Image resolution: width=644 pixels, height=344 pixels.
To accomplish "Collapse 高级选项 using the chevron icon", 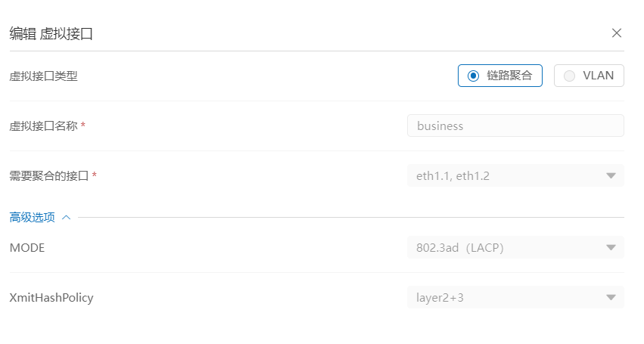I will tap(66, 217).
